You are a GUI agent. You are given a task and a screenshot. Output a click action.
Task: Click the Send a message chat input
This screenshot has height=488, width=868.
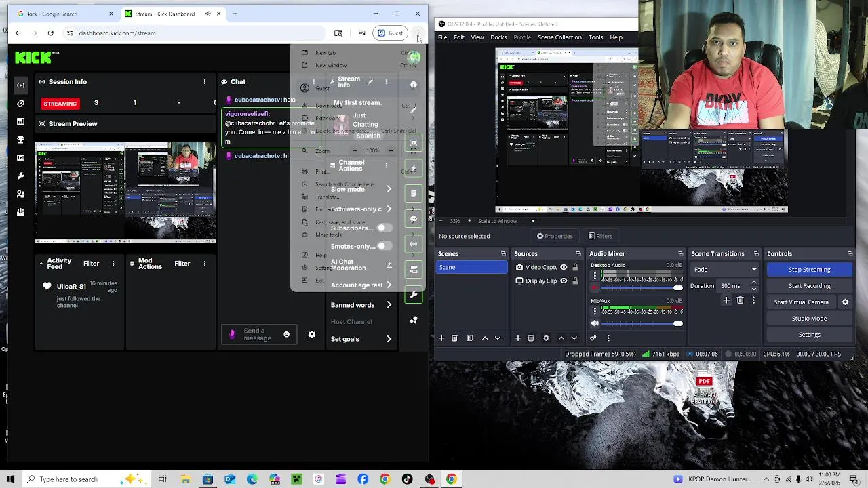(258, 335)
